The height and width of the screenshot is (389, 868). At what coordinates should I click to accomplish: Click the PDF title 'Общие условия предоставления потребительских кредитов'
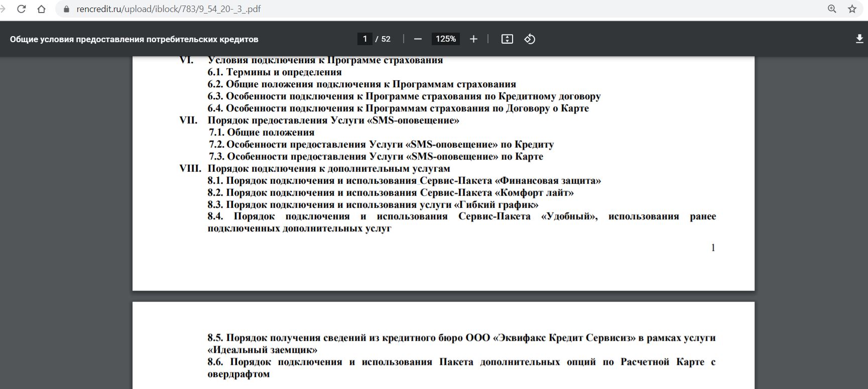[134, 39]
